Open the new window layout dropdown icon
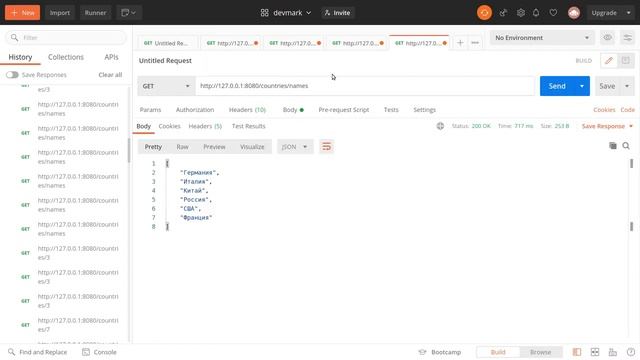The image size is (640, 360). tap(129, 13)
